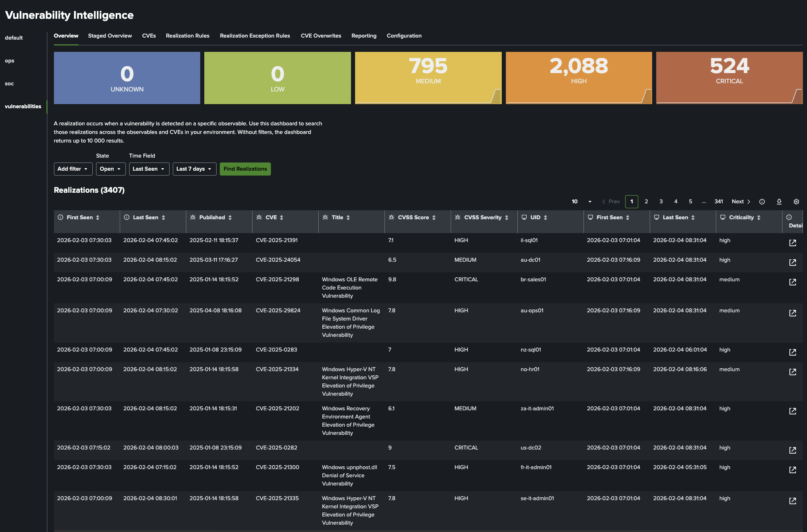Sort the Published column by date
This screenshot has width=807, height=532.
click(229, 217)
